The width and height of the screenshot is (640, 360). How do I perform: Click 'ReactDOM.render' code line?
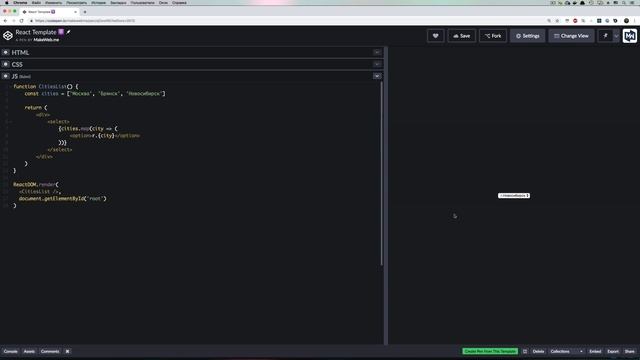point(36,184)
